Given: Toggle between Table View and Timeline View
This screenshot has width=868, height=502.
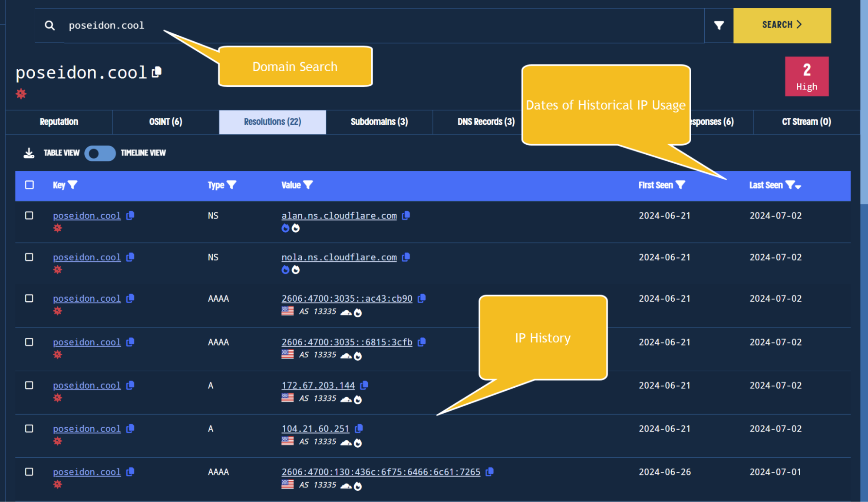Looking at the screenshot, I should pos(100,153).
